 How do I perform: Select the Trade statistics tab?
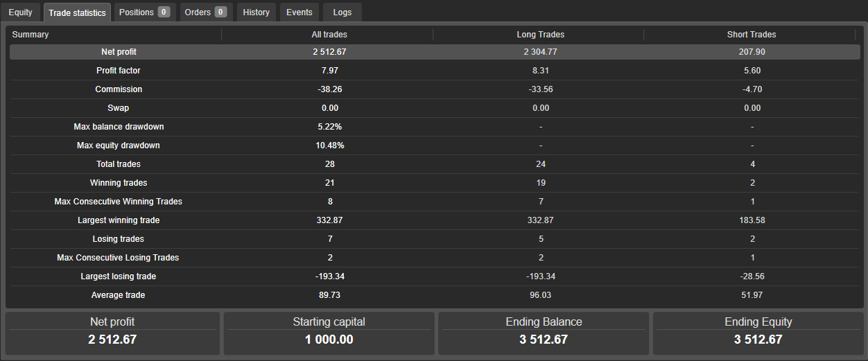click(77, 12)
